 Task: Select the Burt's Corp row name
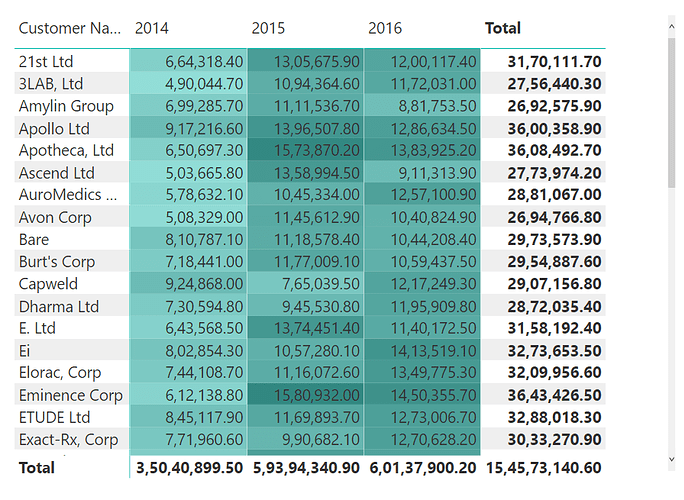coord(57,262)
